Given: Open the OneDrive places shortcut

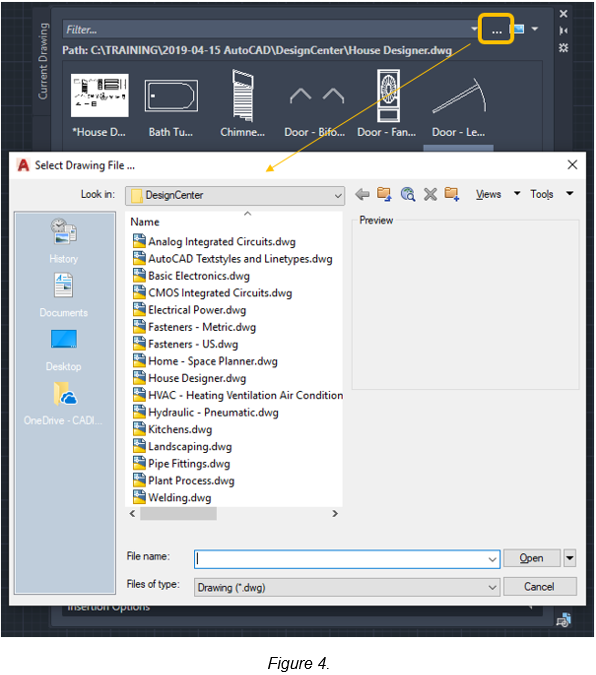Looking at the screenshot, I should click(64, 404).
